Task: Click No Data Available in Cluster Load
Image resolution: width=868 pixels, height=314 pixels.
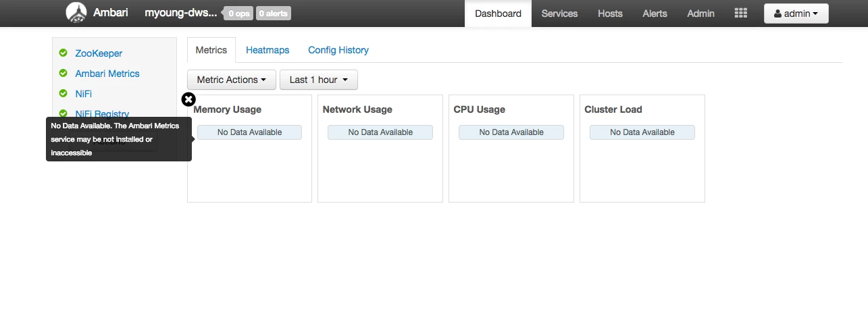Action: pyautogui.click(x=642, y=132)
